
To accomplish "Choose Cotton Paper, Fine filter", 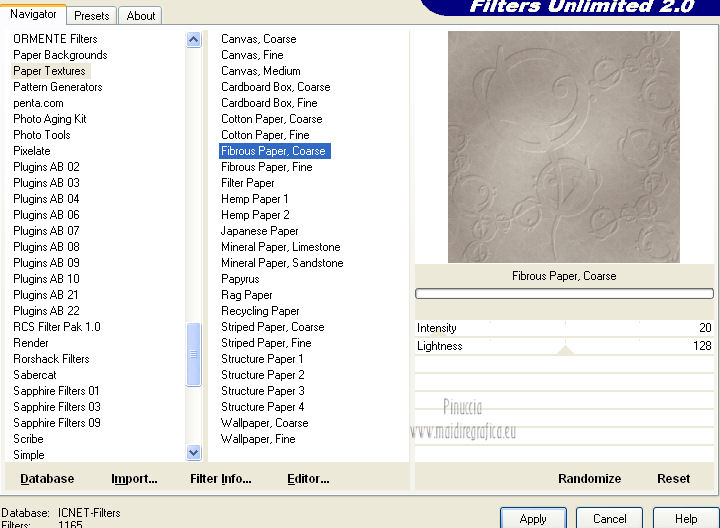I will point(265,135).
